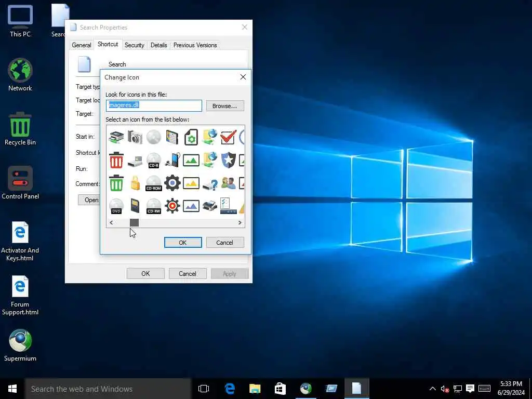Click the touch keyboard tray icon
This screenshot has width=532, height=399.
point(484,389)
